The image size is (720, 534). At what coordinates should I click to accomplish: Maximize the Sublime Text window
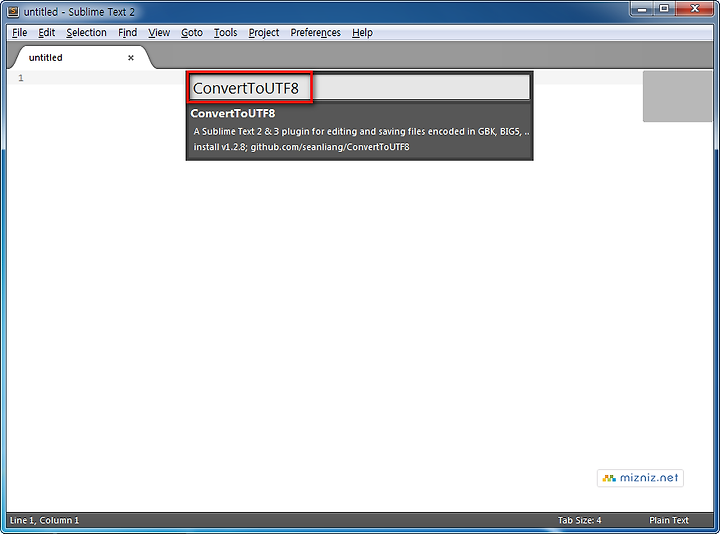[x=664, y=9]
